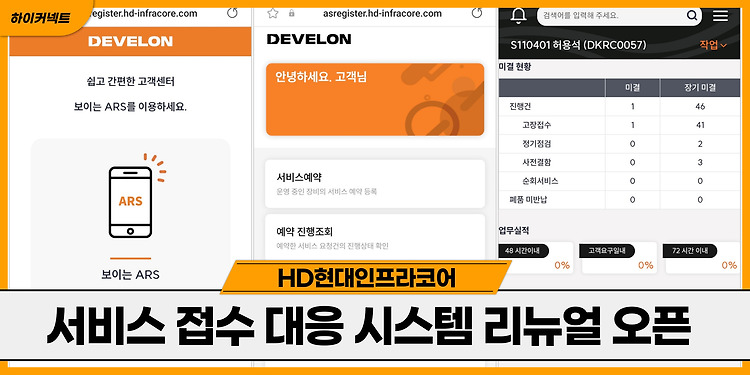750x375 pixels.
Task: Click the lock icon beside asregister URL
Action: (292, 14)
